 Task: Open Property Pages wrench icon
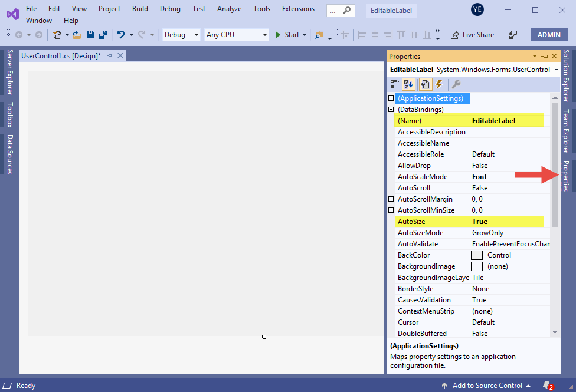[x=456, y=84]
